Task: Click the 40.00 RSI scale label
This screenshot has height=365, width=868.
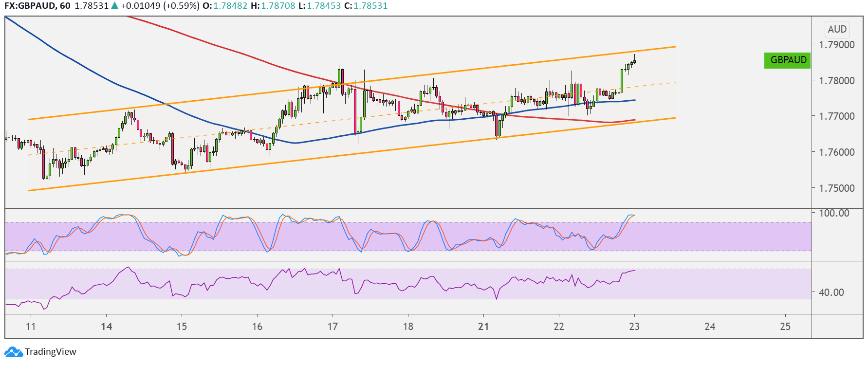Action: (831, 292)
